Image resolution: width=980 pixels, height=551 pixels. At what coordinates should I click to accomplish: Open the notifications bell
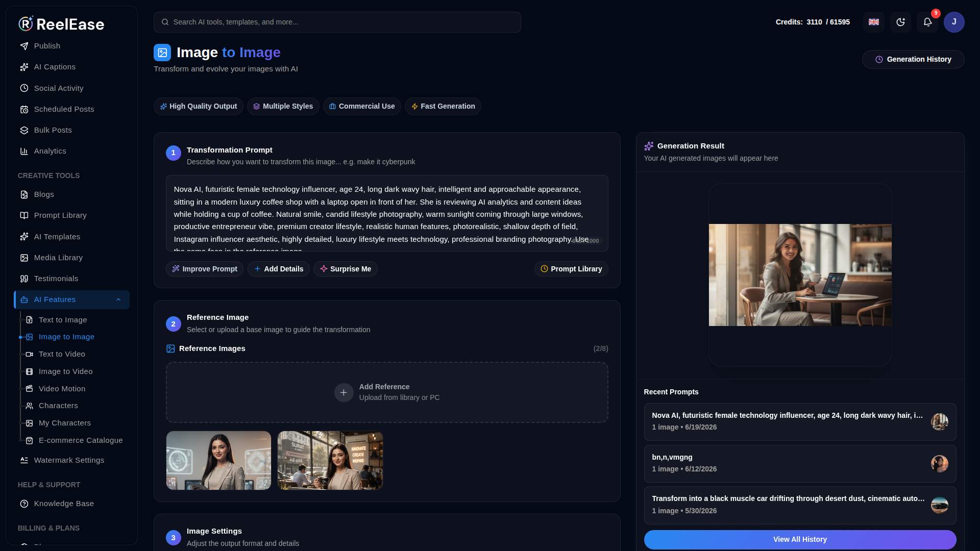(x=927, y=22)
